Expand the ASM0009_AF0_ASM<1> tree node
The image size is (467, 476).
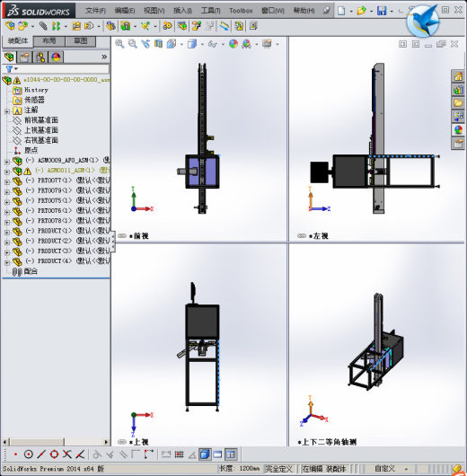click(7, 162)
